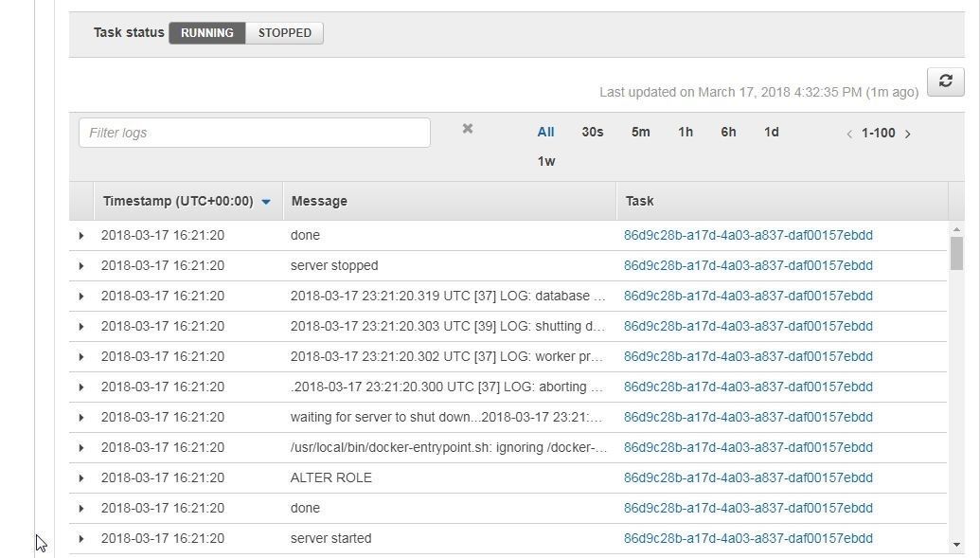This screenshot has width=980, height=558.
Task: Click the log table scrollbar thumb
Action: pyautogui.click(x=956, y=253)
